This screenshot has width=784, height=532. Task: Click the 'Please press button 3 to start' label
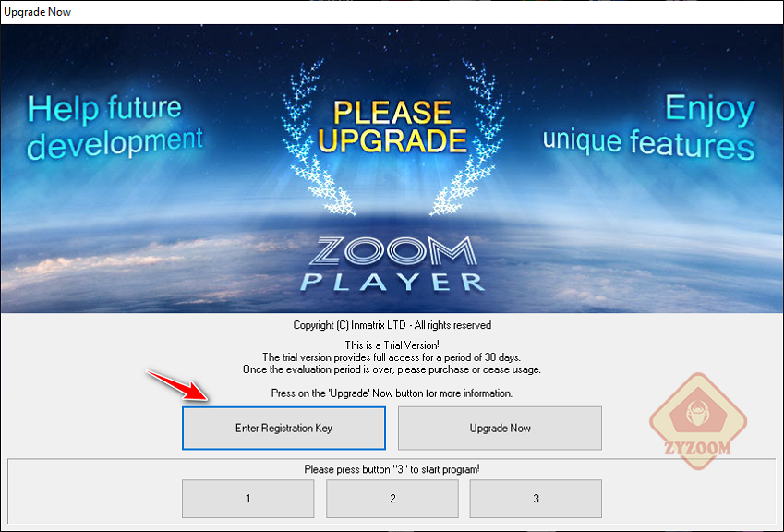click(x=392, y=469)
